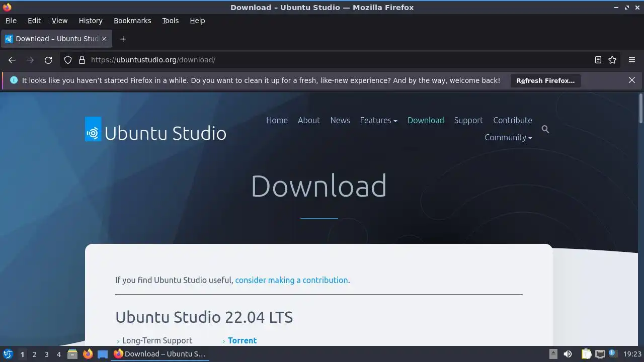Toggle reader view icon in address bar
The image size is (644, 362).
click(598, 60)
